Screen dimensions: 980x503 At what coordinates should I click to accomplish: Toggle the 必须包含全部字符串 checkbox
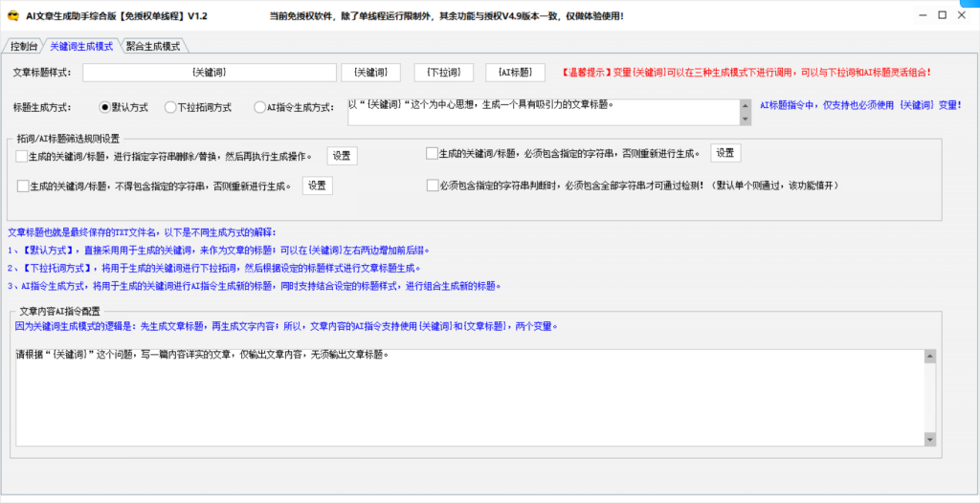pyautogui.click(x=433, y=185)
